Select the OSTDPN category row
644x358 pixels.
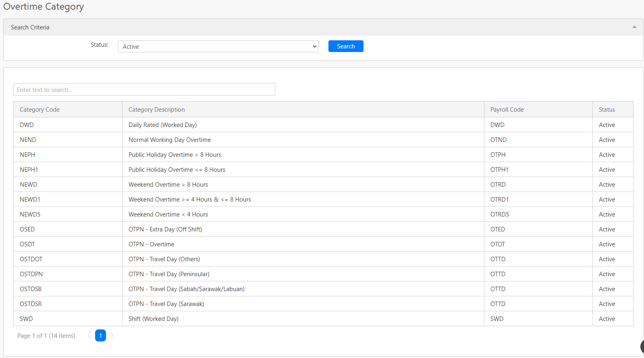31,274
